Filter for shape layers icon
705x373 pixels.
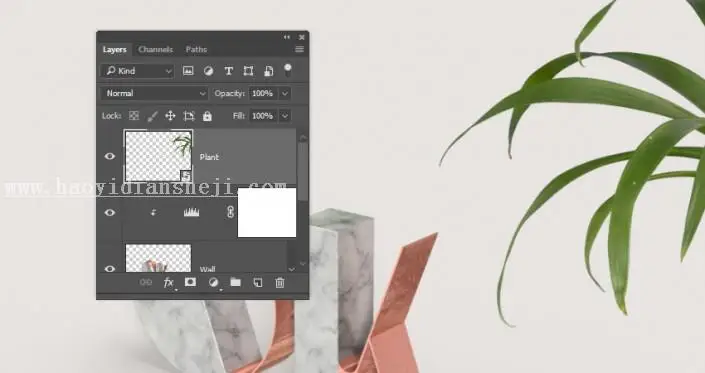[248, 71]
